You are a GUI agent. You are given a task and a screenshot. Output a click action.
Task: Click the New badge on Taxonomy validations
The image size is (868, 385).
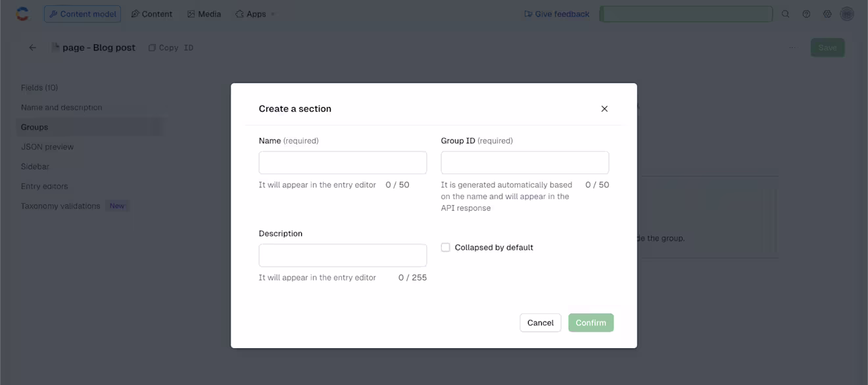tap(117, 206)
